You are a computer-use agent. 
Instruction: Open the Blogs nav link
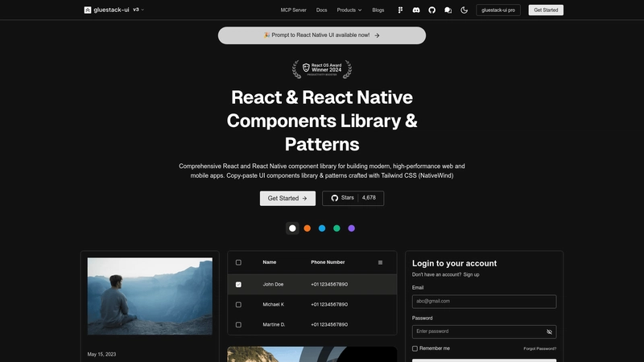coord(378,10)
